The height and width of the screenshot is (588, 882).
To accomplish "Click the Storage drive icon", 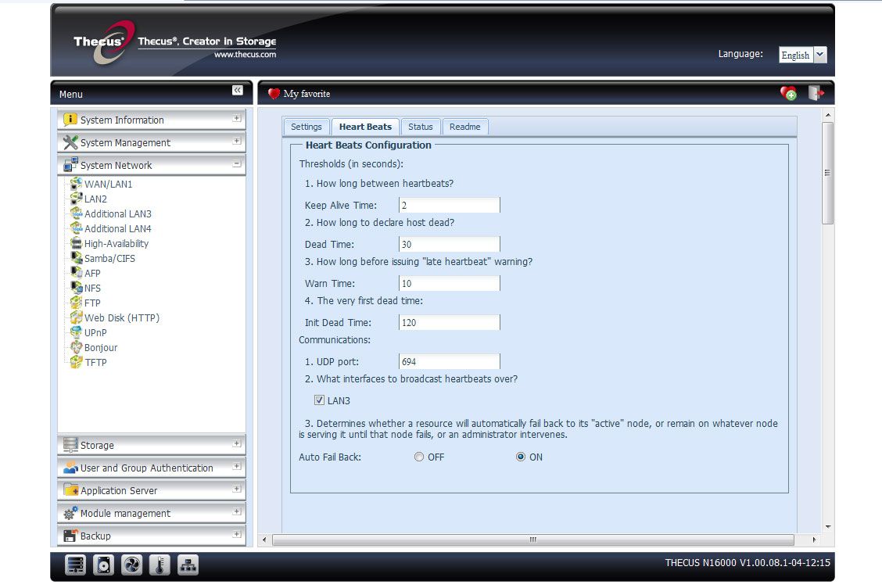I will (x=70, y=445).
